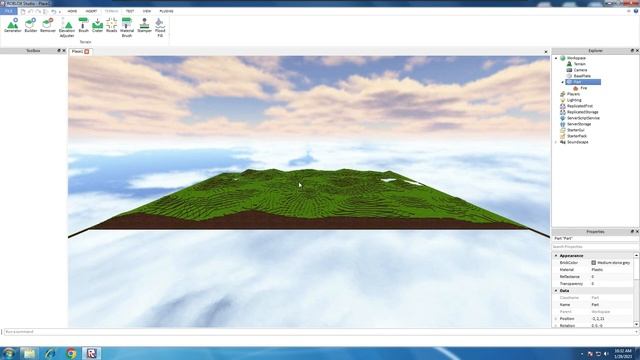Select Terrain in the Explorer tree
640x360 pixels.
pyautogui.click(x=579, y=64)
